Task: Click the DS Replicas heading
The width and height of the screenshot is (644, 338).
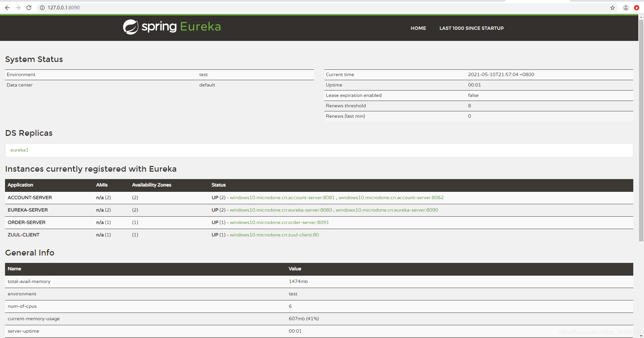Action: [29, 133]
